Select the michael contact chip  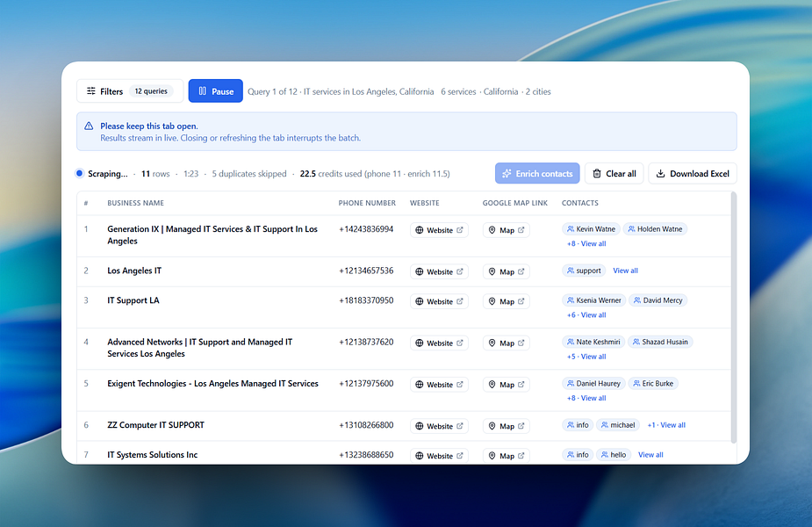pyautogui.click(x=618, y=425)
